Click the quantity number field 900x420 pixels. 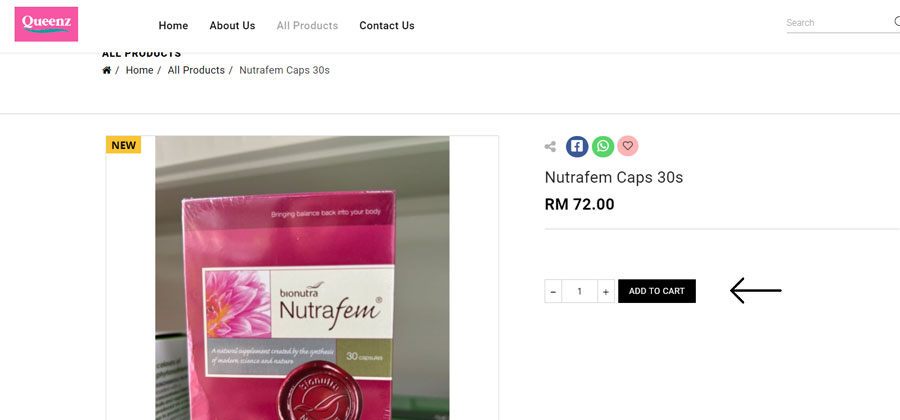click(579, 291)
